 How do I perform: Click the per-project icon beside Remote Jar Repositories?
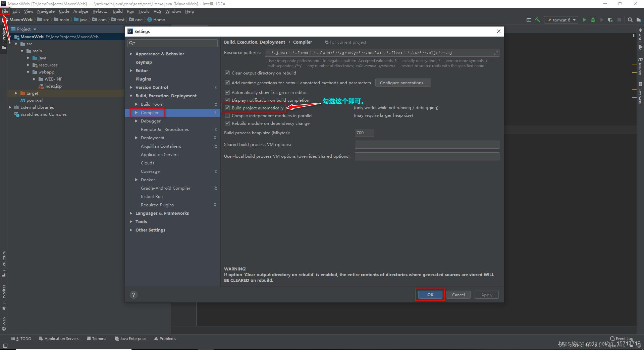(215, 130)
